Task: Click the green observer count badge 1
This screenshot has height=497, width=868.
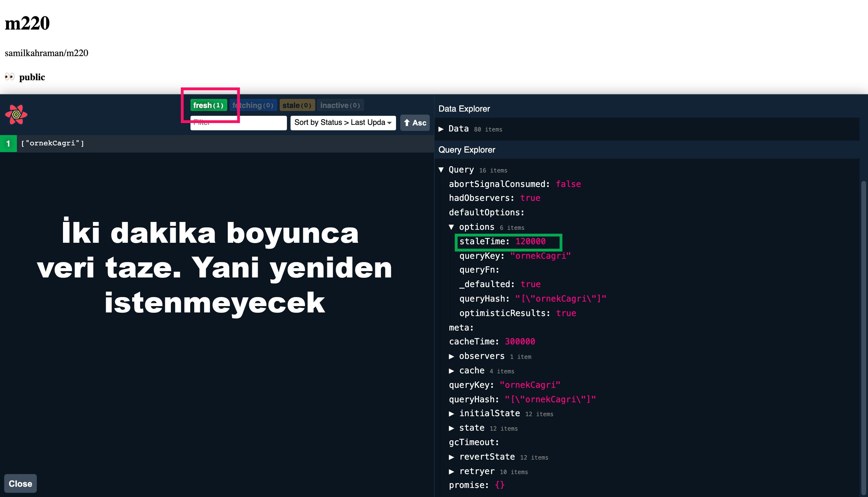Action: [x=8, y=143]
